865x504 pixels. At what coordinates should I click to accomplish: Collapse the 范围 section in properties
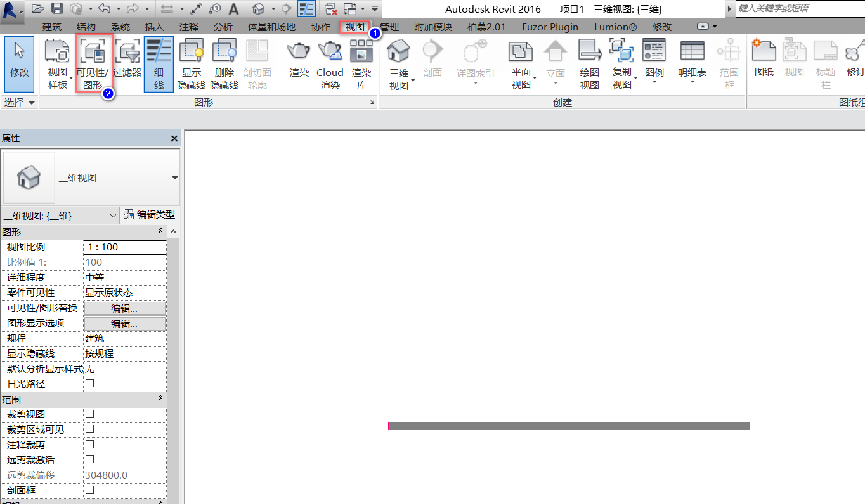(x=160, y=399)
